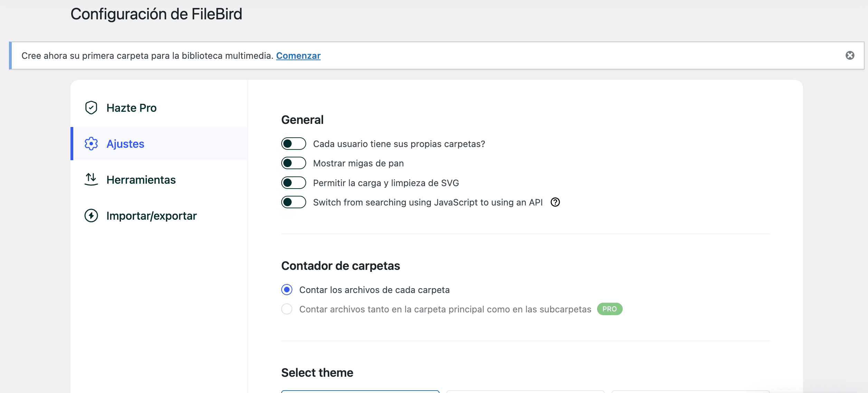The image size is (868, 393).
Task: Dismiss the notice with the X icon
Action: 850,55
